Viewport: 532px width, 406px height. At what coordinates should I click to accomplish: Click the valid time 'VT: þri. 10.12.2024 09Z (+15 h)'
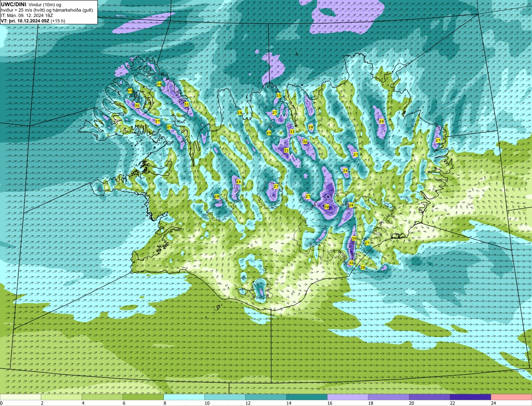click(33, 21)
